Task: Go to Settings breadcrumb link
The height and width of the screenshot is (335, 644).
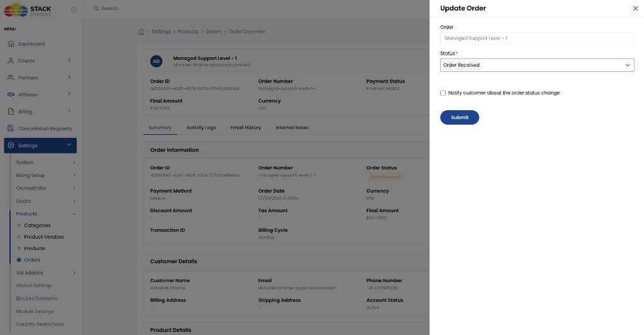Action: (161, 31)
